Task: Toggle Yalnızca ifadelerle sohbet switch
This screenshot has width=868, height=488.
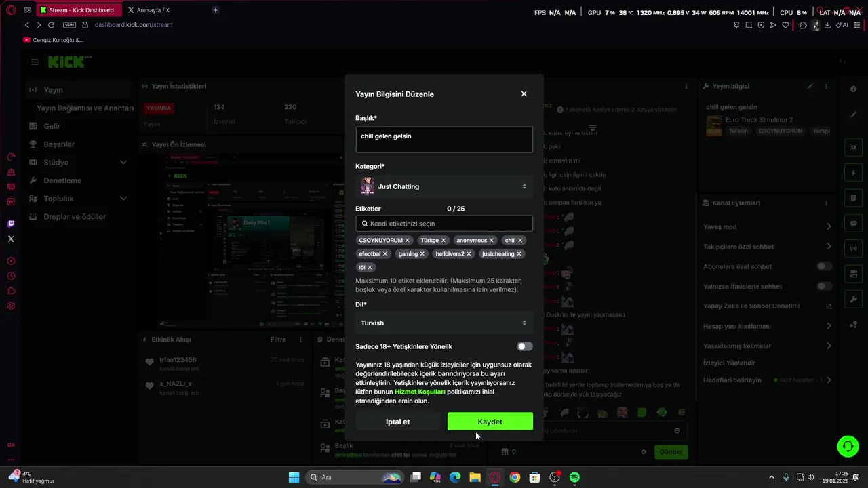Action: [824, 286]
